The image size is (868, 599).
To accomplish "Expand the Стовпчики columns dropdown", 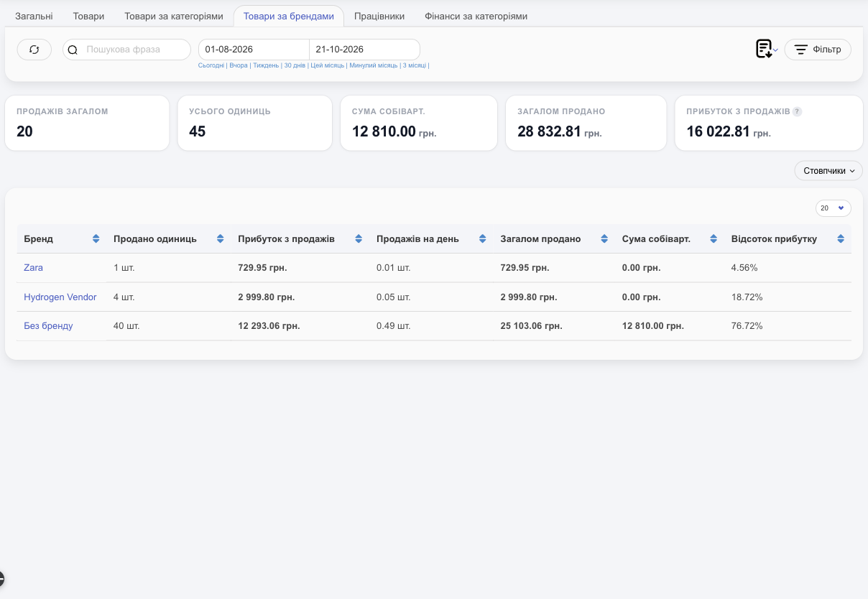I will pyautogui.click(x=828, y=171).
